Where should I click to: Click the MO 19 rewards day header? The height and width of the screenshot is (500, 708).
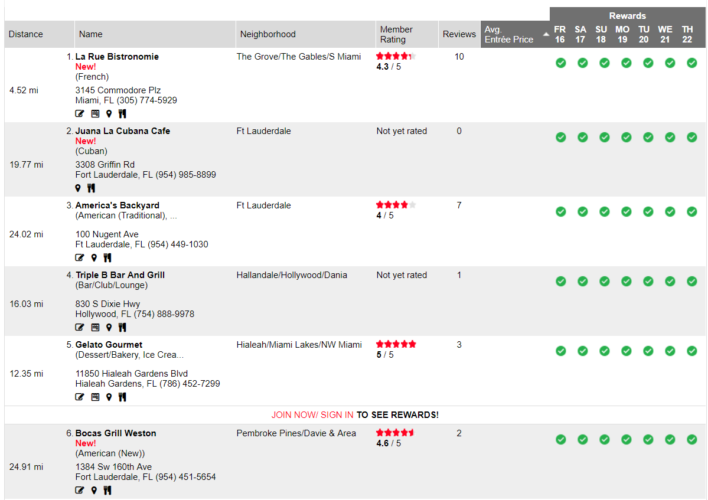point(622,34)
